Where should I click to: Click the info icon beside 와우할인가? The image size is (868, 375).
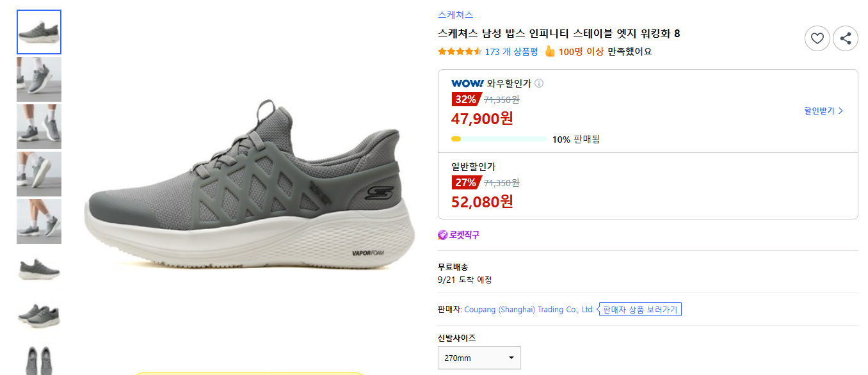point(539,83)
